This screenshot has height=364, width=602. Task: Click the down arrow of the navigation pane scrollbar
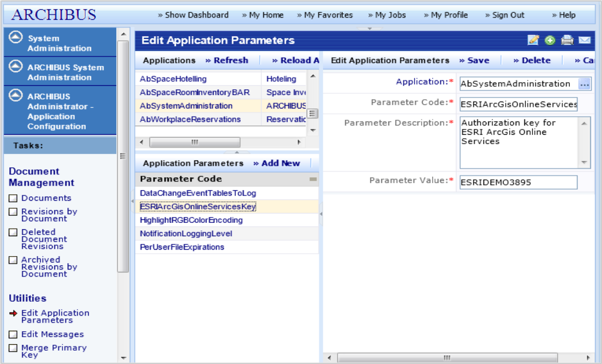tap(123, 358)
